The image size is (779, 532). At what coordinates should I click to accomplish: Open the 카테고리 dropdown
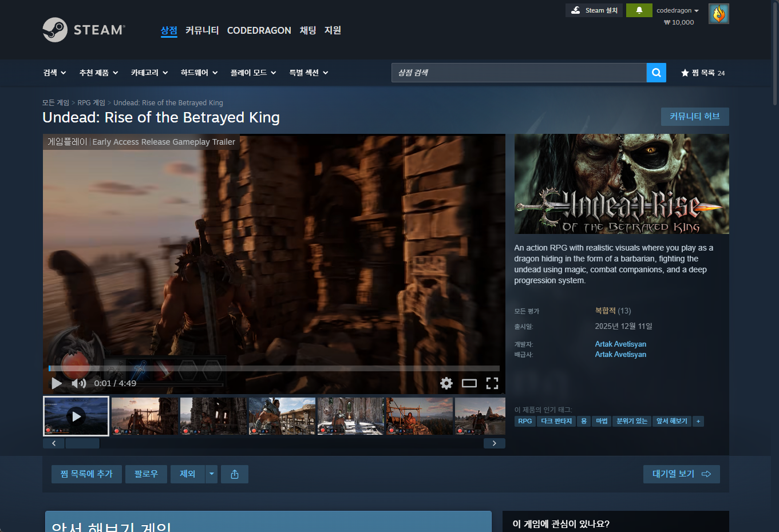(x=149, y=73)
